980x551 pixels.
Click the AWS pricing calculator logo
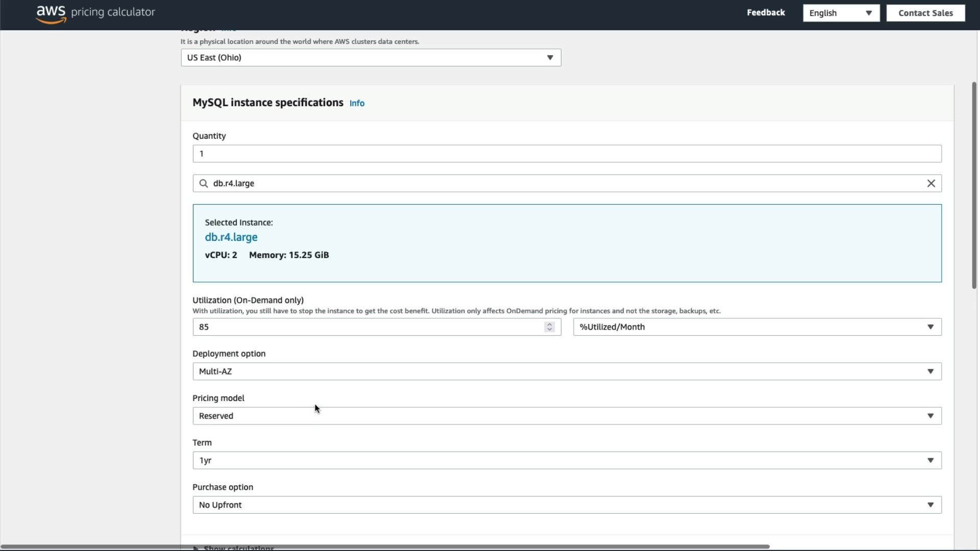pos(95,13)
